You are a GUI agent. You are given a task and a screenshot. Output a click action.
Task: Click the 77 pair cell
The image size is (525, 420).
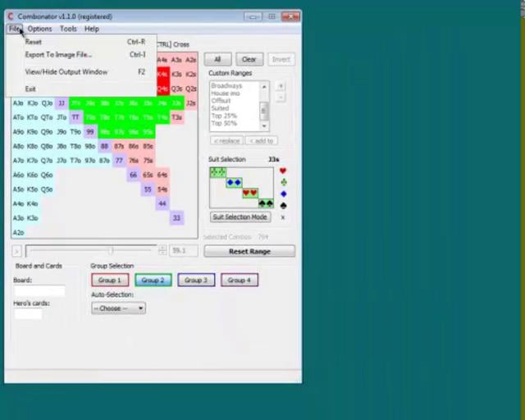pos(119,161)
